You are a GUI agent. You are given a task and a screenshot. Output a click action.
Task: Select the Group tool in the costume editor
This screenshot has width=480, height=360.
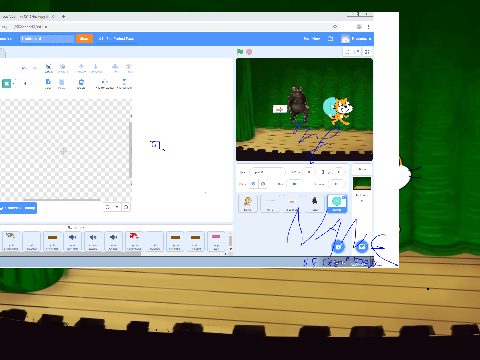48,68
